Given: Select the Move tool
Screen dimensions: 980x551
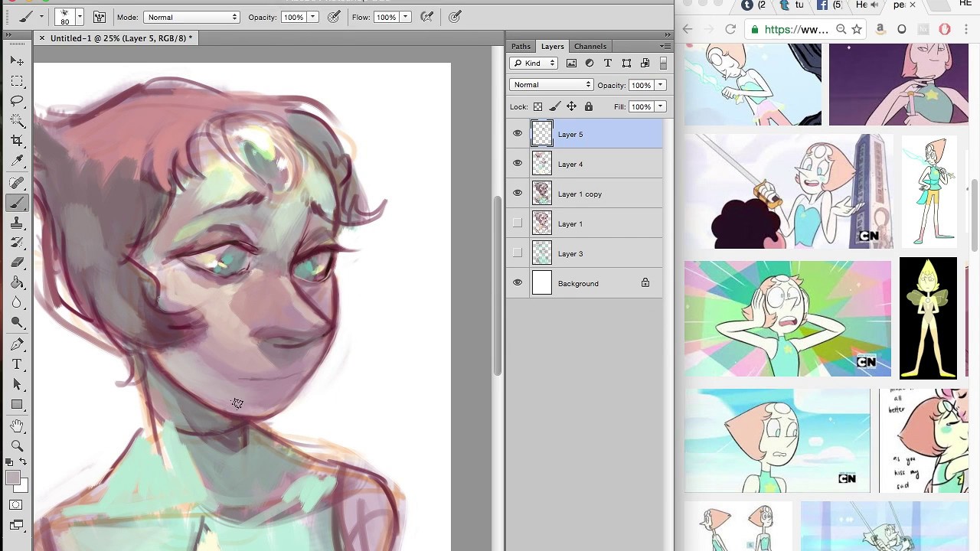Looking at the screenshot, I should click(17, 60).
